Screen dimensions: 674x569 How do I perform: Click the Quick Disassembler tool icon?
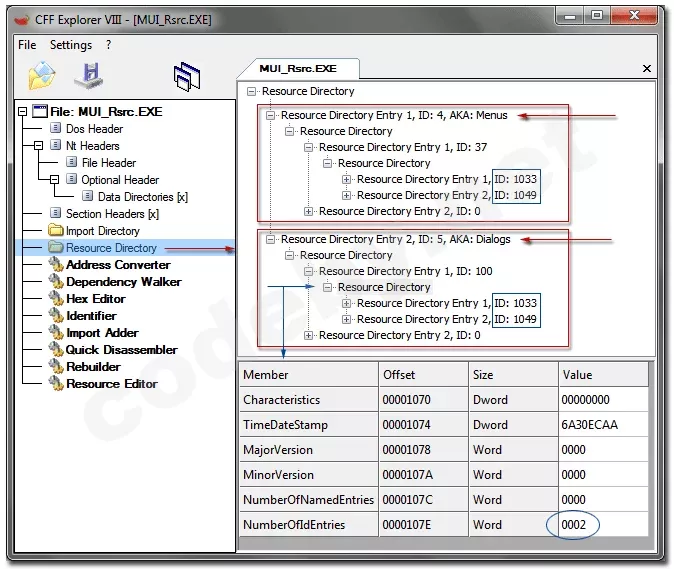click(56, 349)
